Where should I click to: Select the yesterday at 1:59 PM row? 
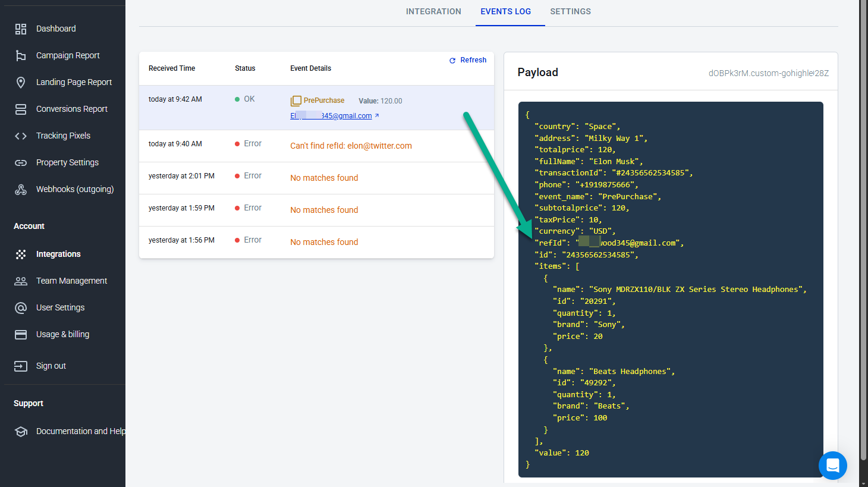click(x=316, y=210)
